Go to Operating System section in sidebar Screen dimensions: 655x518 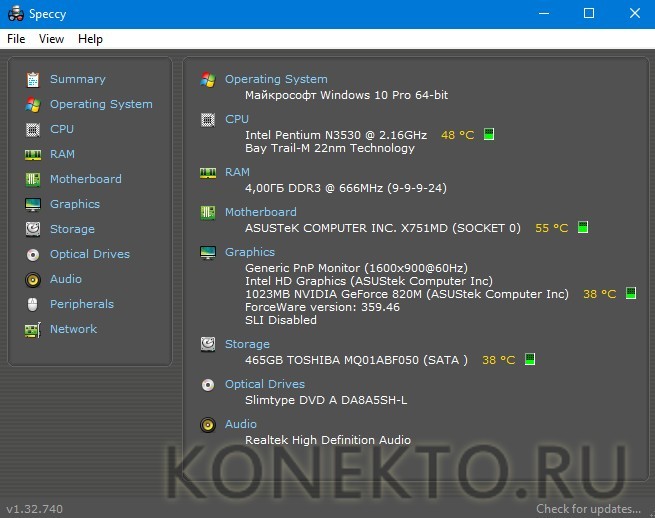coord(101,104)
